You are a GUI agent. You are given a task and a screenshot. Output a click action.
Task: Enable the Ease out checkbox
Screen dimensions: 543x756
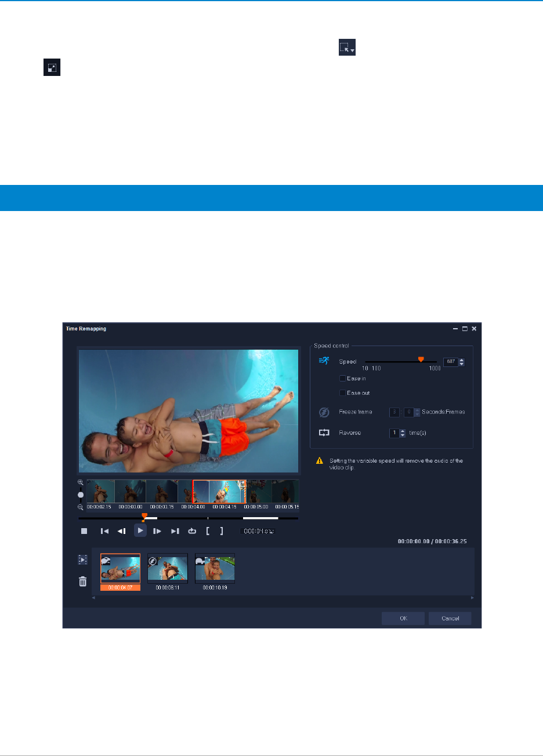342,393
